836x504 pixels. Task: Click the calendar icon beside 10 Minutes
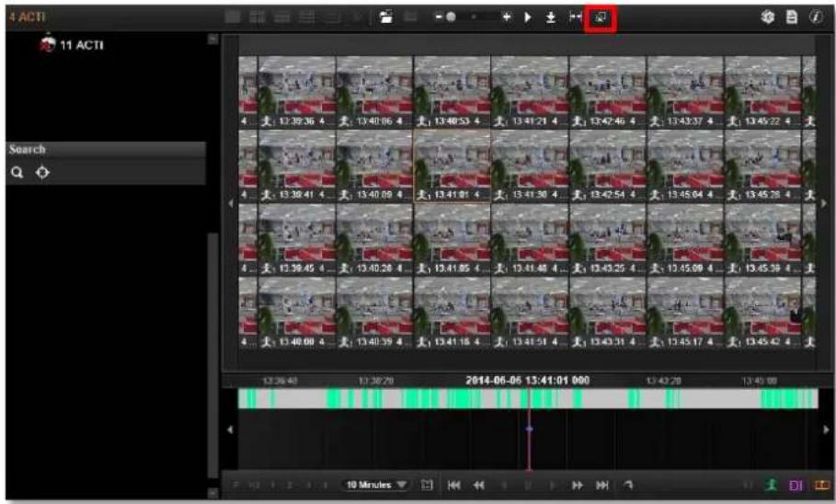[427, 485]
